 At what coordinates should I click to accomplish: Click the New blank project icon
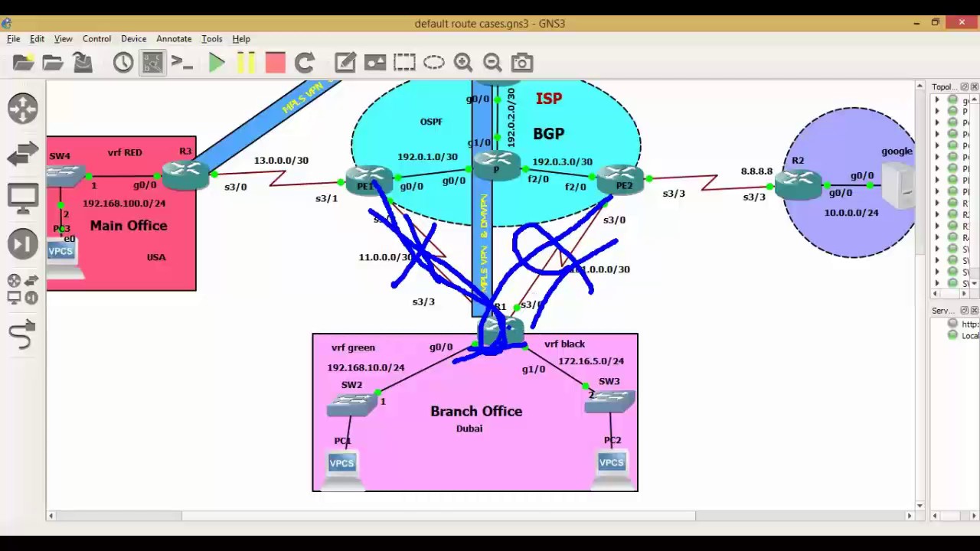click(23, 63)
